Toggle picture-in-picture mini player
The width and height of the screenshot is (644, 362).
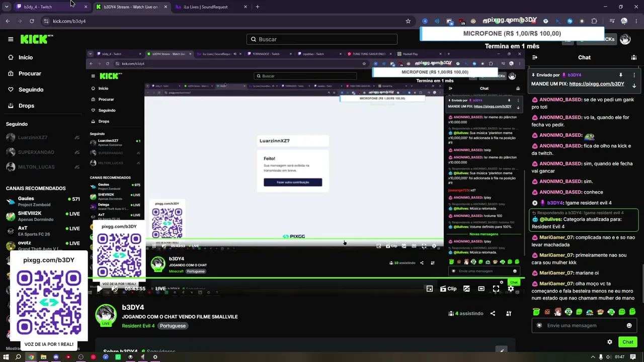[430, 289]
